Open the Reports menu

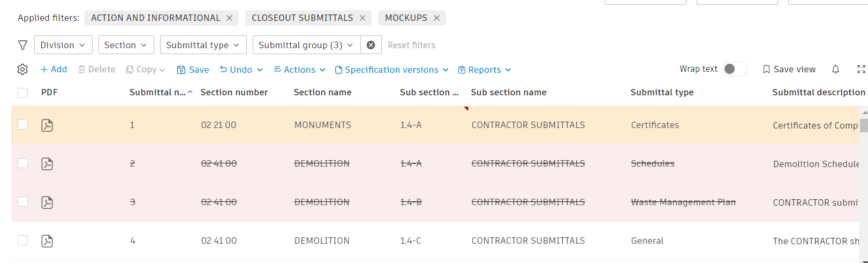click(x=485, y=70)
